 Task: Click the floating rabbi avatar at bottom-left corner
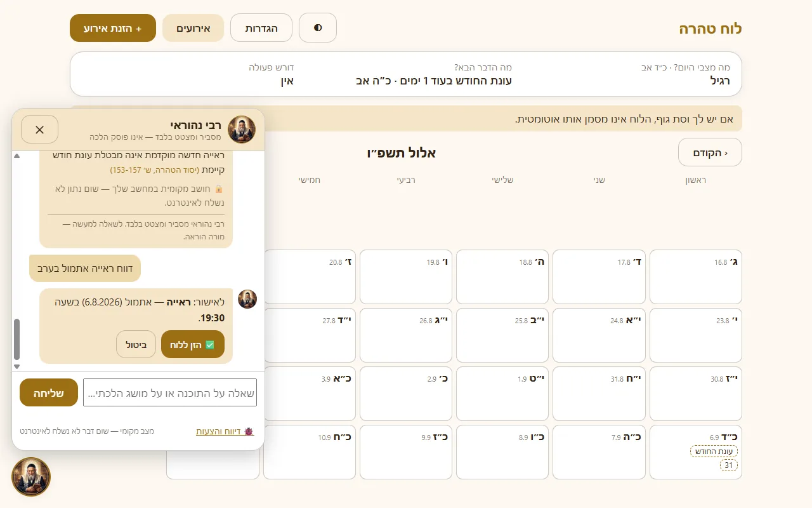click(x=31, y=477)
